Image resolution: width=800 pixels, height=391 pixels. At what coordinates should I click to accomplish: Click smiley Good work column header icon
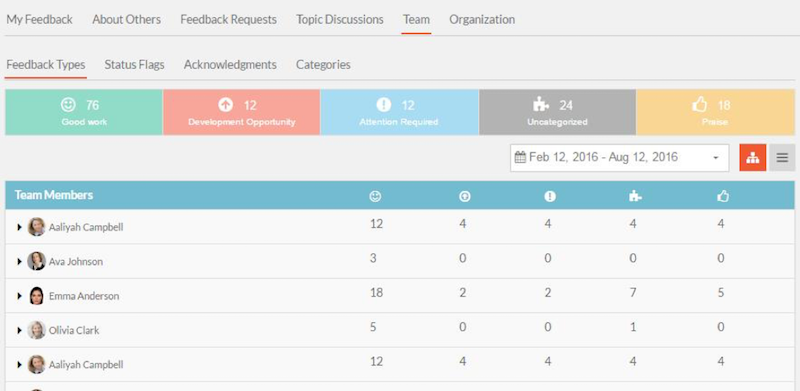pyautogui.click(x=375, y=197)
